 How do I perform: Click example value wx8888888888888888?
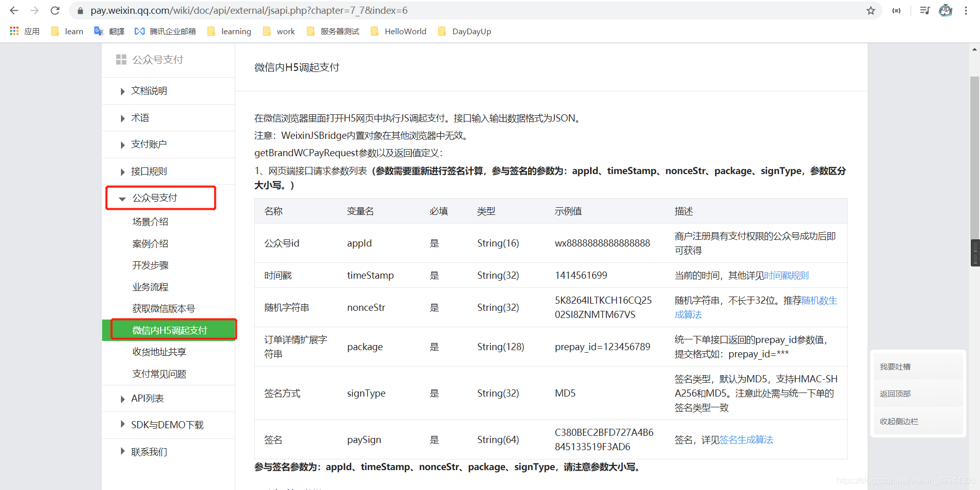[602, 243]
